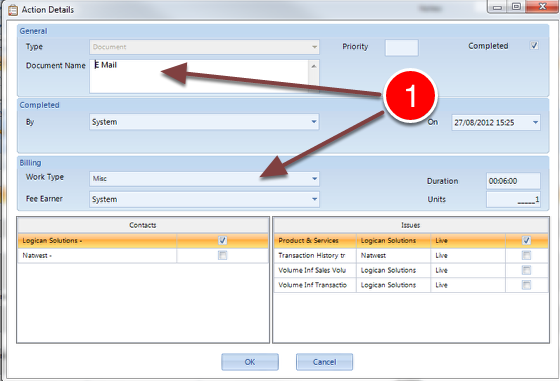Tick the Logican Solutions contact checkbox
560x381 pixels.
tap(222, 240)
